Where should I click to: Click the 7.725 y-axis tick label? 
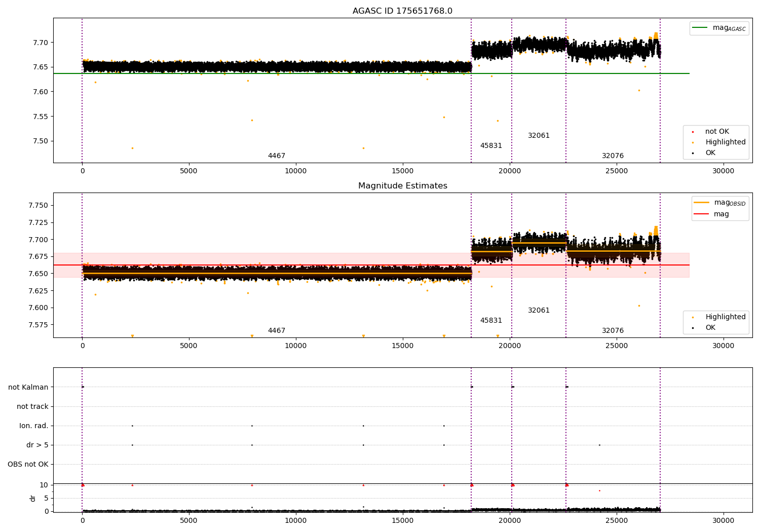point(39,222)
